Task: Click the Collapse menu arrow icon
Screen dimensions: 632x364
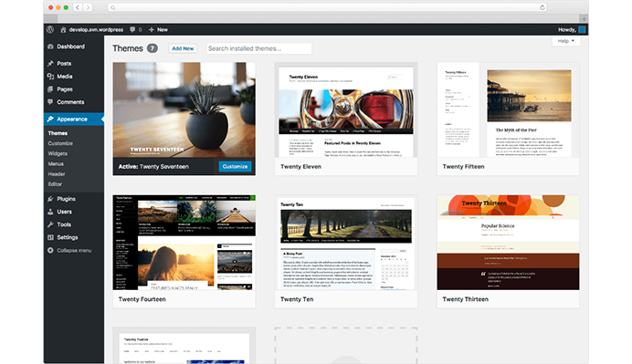Action: [x=50, y=250]
